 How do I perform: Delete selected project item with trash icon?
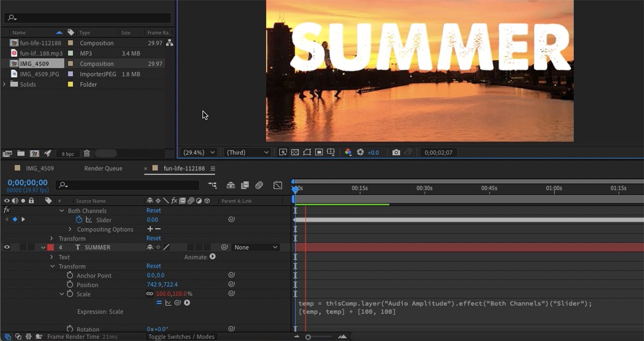coord(87,154)
